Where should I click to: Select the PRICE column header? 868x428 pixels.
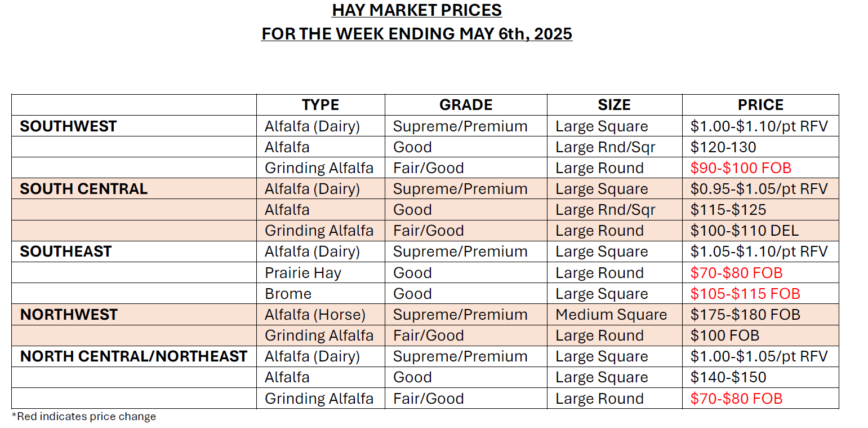coord(760,105)
